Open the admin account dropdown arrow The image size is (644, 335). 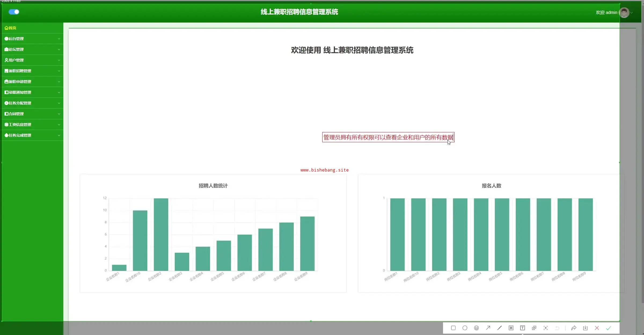tap(631, 13)
